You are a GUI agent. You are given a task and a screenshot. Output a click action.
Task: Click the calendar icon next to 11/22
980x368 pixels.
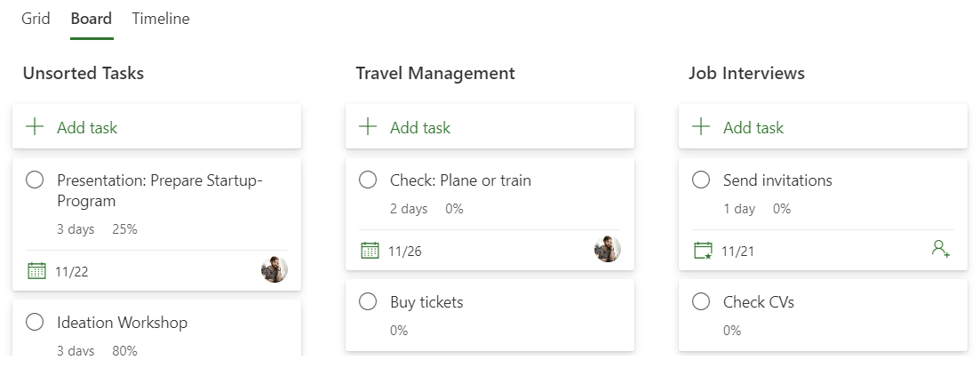[36, 271]
